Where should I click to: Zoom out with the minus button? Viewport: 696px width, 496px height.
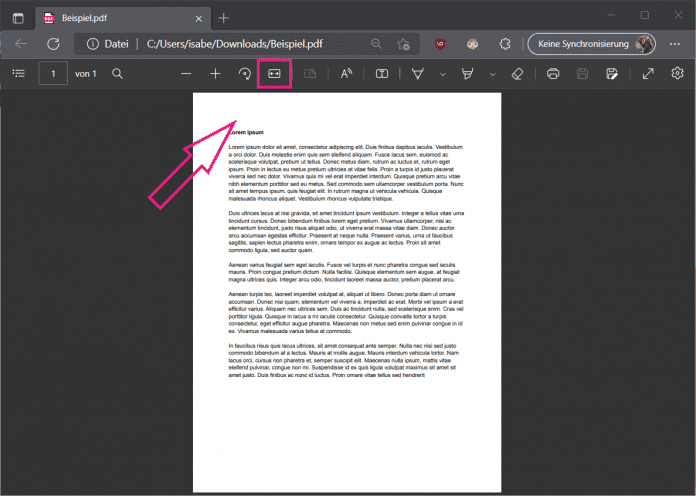186,74
